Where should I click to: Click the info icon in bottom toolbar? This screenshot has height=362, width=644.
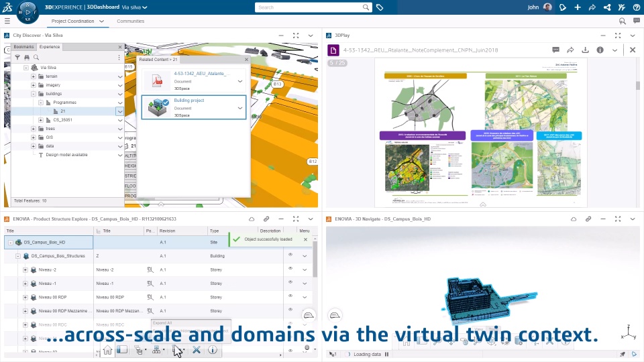[x=213, y=350]
